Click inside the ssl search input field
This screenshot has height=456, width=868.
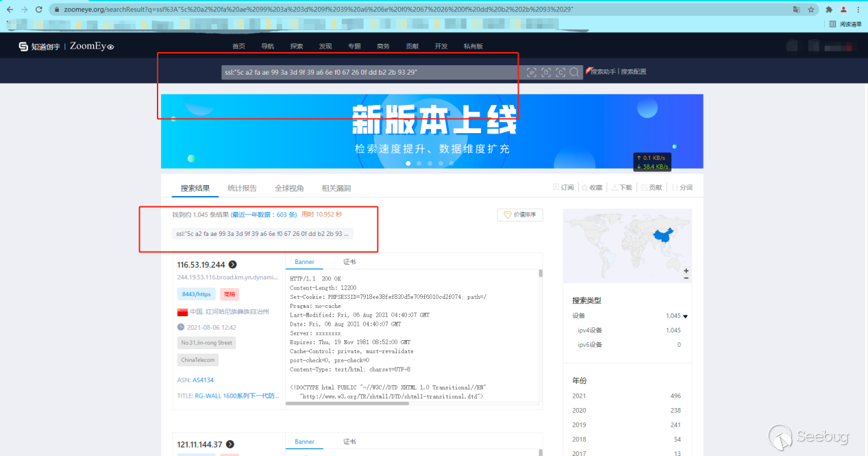(370, 72)
